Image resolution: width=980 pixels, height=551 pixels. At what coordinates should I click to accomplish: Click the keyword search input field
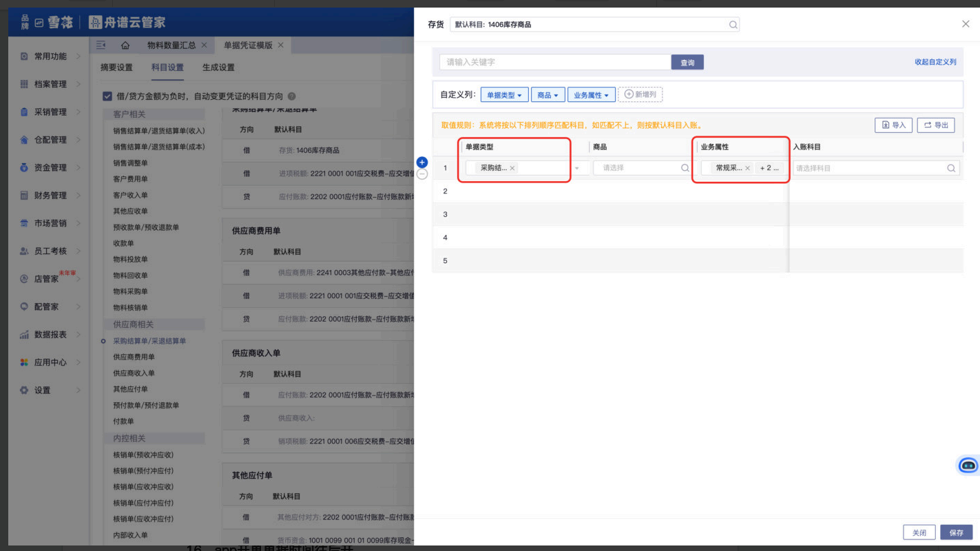click(x=555, y=63)
